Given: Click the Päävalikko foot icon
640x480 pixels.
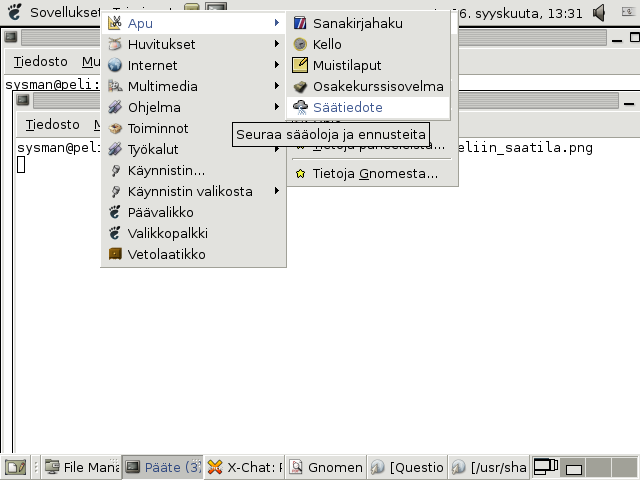Looking at the screenshot, I should (115, 212).
